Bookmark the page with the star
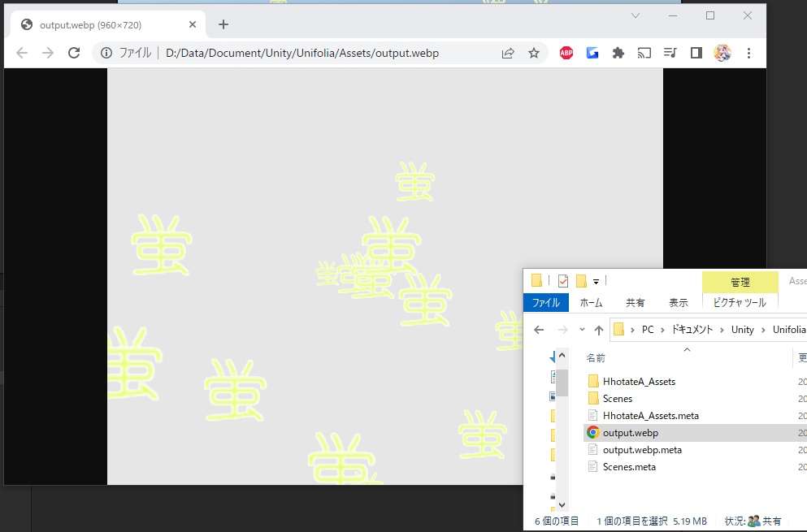Viewport: 807px width, 532px height. (534, 52)
